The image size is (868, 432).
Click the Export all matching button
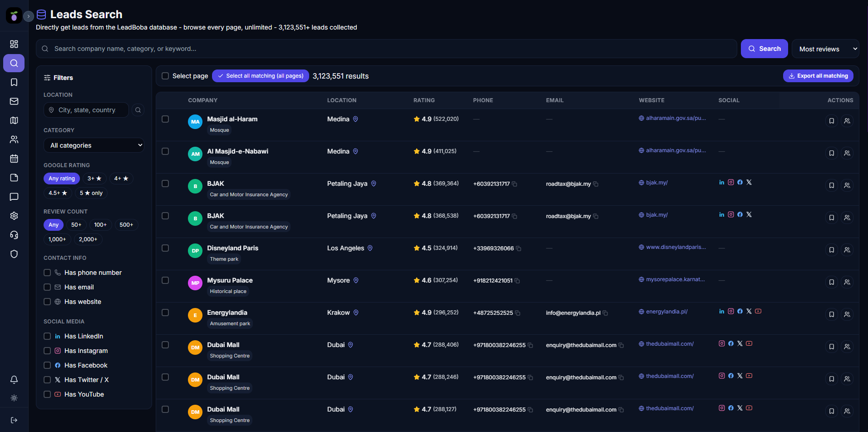[x=818, y=76]
